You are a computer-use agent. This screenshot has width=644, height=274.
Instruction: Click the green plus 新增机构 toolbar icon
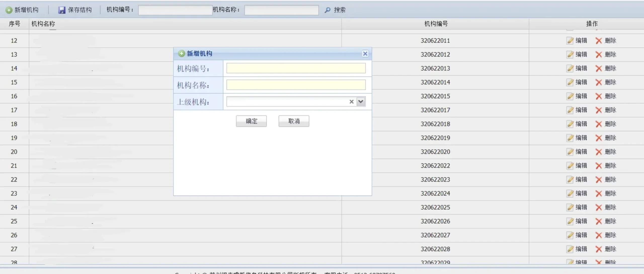[x=9, y=10]
